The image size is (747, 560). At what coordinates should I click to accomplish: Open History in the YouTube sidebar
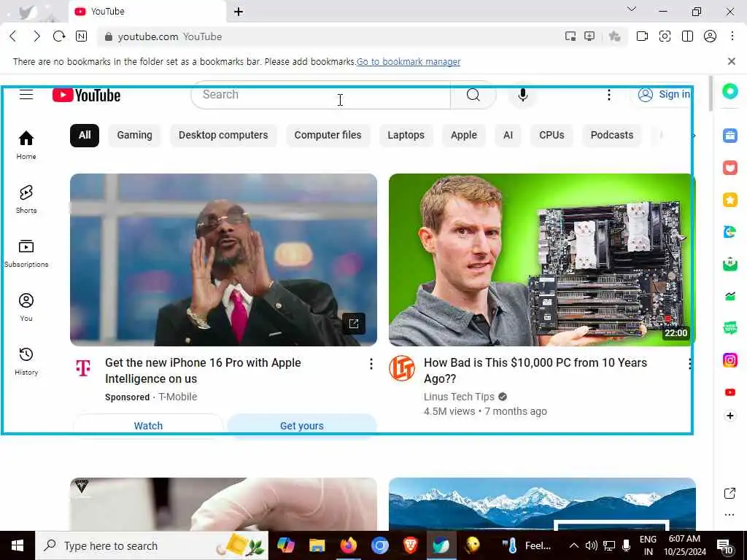click(x=26, y=361)
